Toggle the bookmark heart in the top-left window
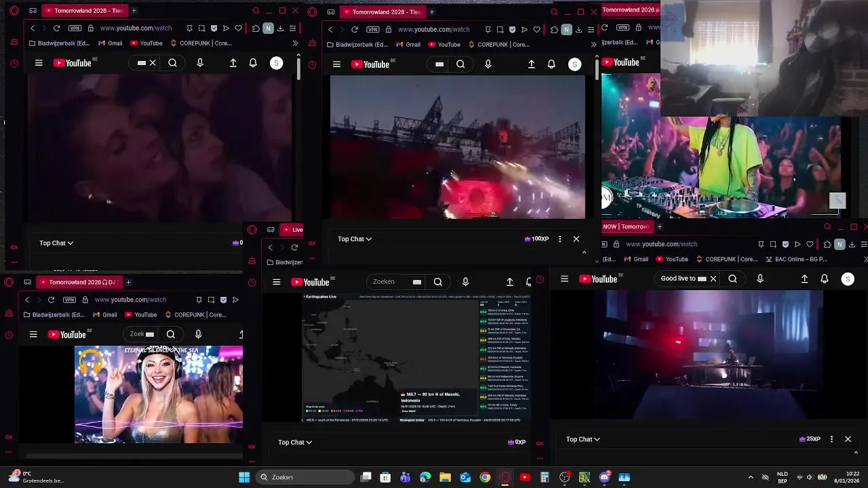The height and width of the screenshot is (488, 868). click(x=239, y=28)
